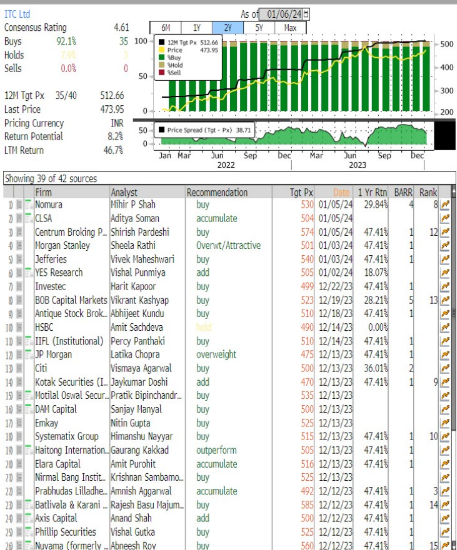
Task: Click JP Morgan overweight recommendation
Action: [216, 355]
